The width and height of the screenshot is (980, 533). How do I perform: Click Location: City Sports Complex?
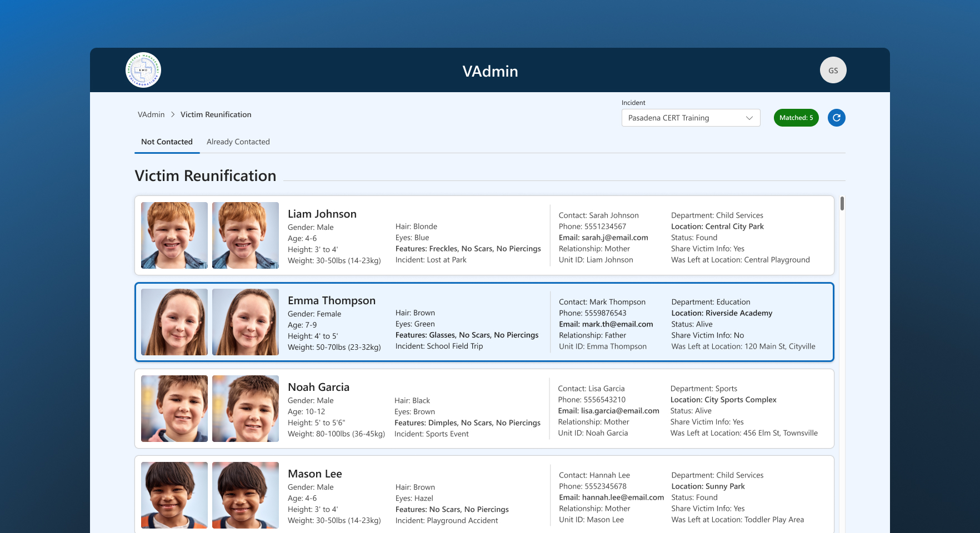pyautogui.click(x=723, y=400)
